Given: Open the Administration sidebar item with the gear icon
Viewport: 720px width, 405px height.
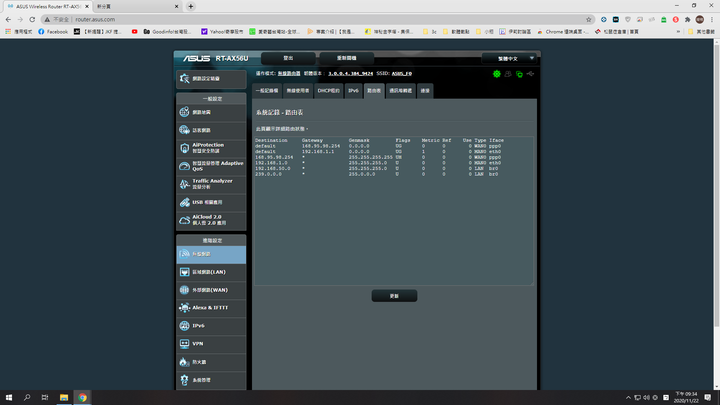Looking at the screenshot, I should click(x=211, y=380).
